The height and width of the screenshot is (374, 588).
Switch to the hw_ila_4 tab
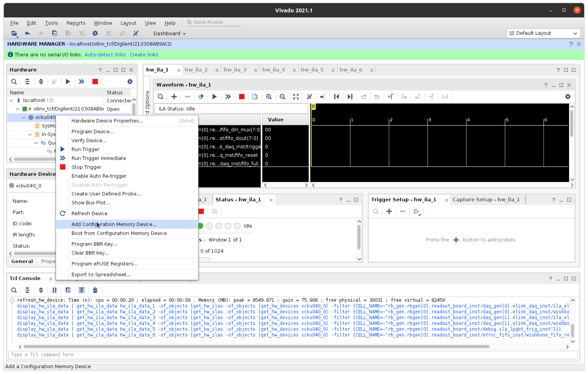point(273,70)
